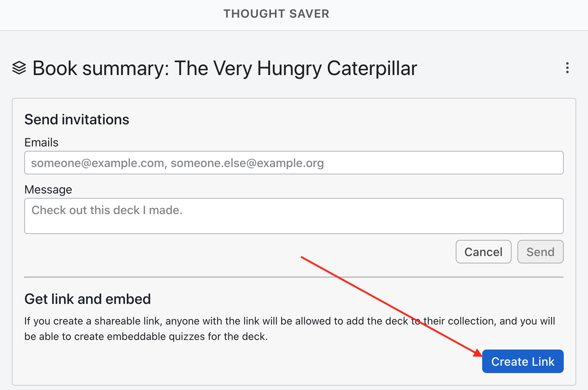Cancel sending the invitations

483,252
